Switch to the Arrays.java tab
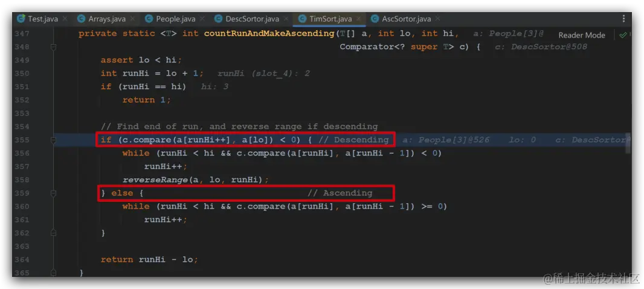Viewport: 644px width, 289px height. [107, 19]
